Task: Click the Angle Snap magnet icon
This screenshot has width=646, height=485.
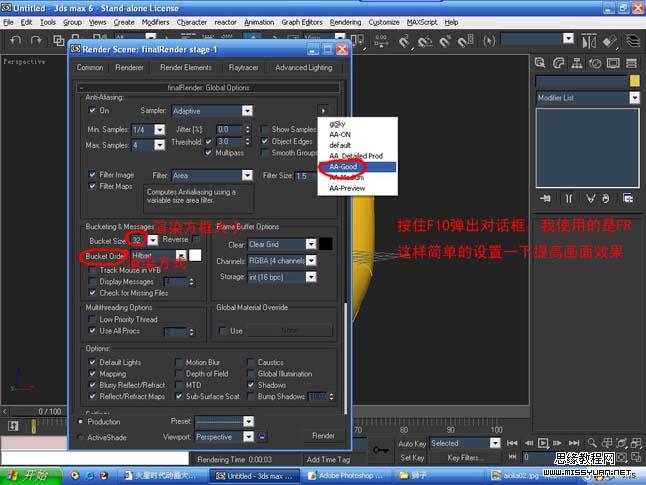Action: point(425,41)
